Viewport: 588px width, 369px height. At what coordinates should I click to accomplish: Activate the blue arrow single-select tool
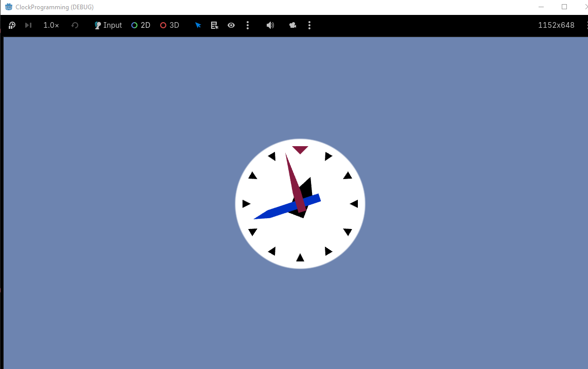[x=198, y=25]
